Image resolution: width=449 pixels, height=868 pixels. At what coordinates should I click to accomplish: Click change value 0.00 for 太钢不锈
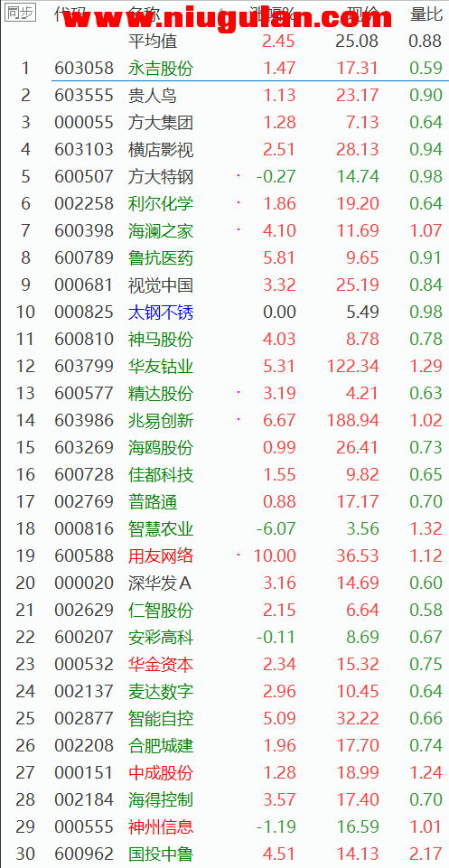[279, 313]
